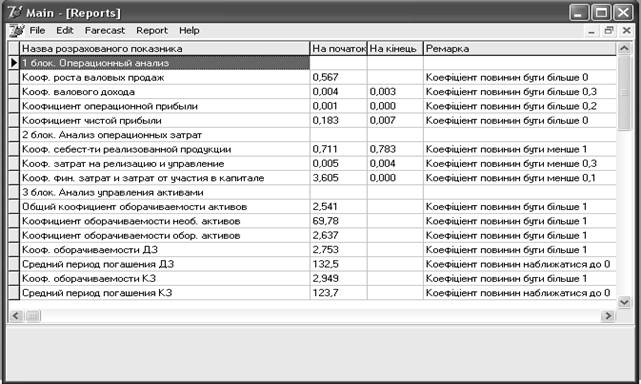This screenshot has width=641, height=384.
Task: Click the value 0,007 cell
Action: pos(395,120)
